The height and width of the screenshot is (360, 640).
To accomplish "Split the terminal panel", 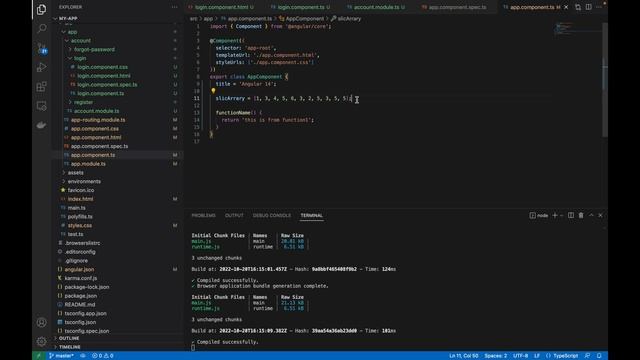I will [x=571, y=215].
